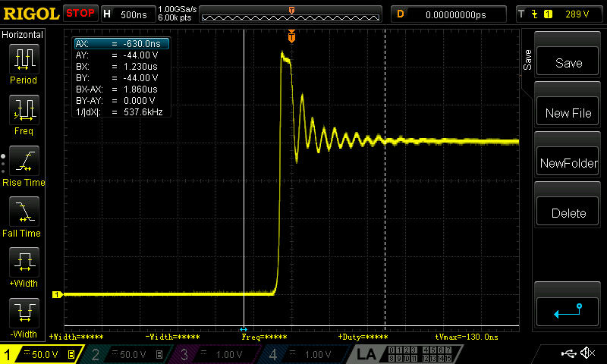Enable channel 2 tab

[126, 354]
